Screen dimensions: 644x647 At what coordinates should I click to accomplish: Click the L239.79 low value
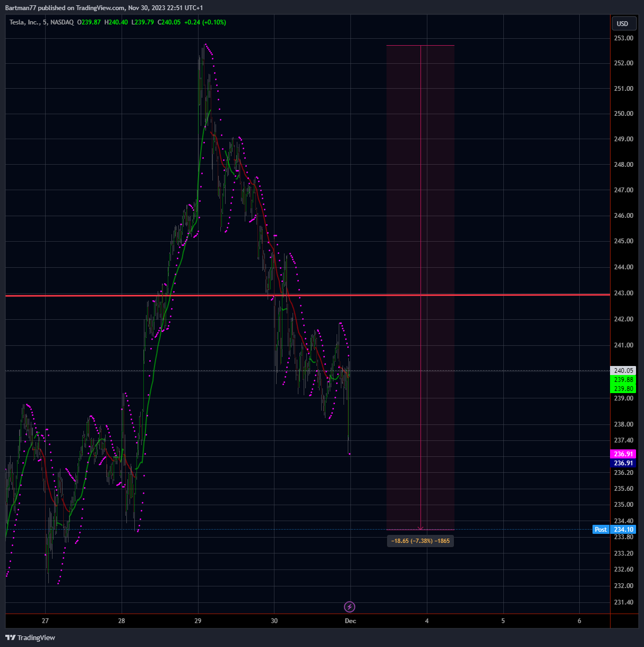pos(142,22)
